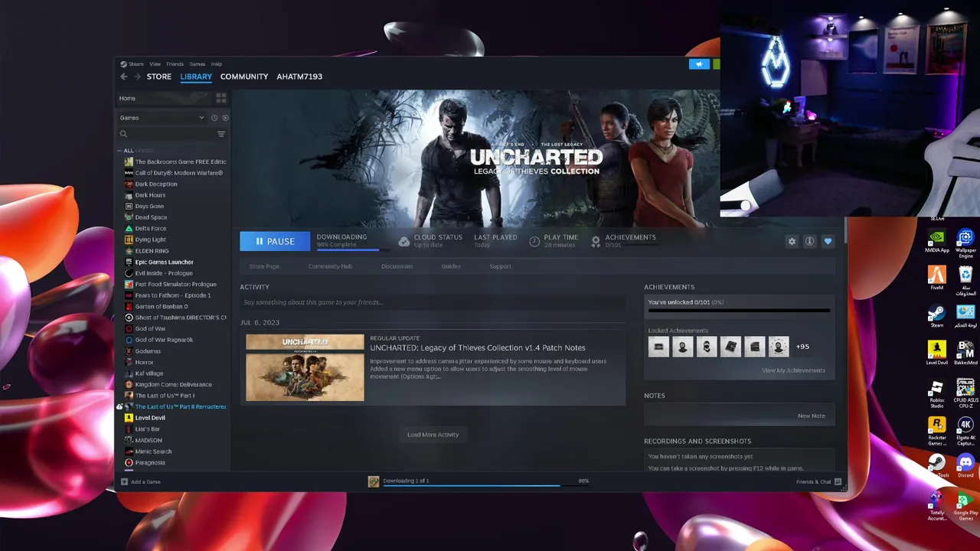Open UNCHARTED v1.4 Patch Notes title
The height and width of the screenshot is (551, 980).
(x=477, y=347)
